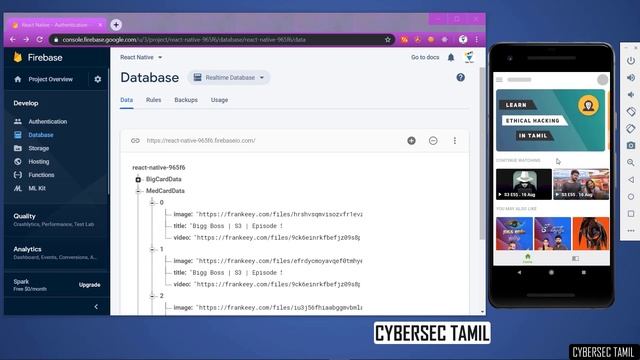Tap hacker hat video thumbnail

pos(524,184)
